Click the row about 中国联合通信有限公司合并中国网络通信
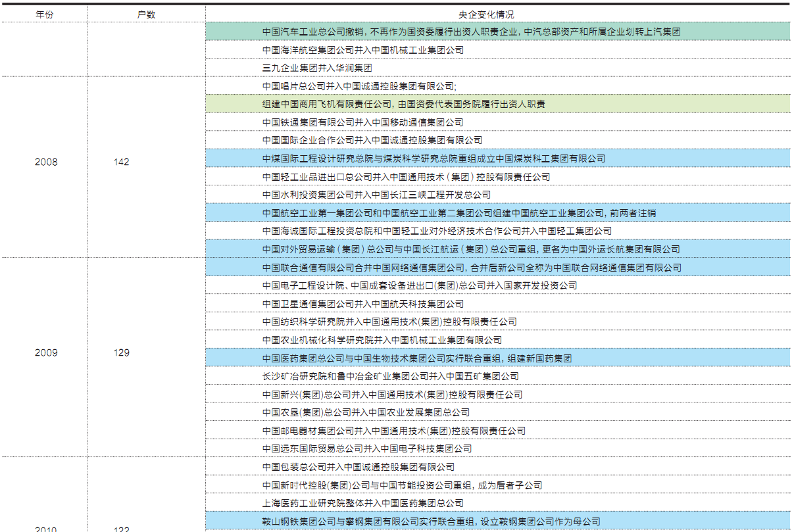This screenshot has height=532, width=792. [497, 267]
